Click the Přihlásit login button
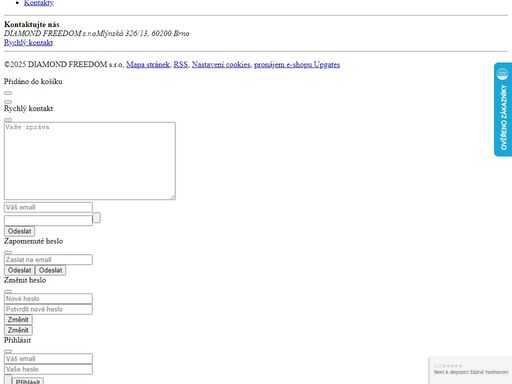512x384 pixels. [28, 381]
